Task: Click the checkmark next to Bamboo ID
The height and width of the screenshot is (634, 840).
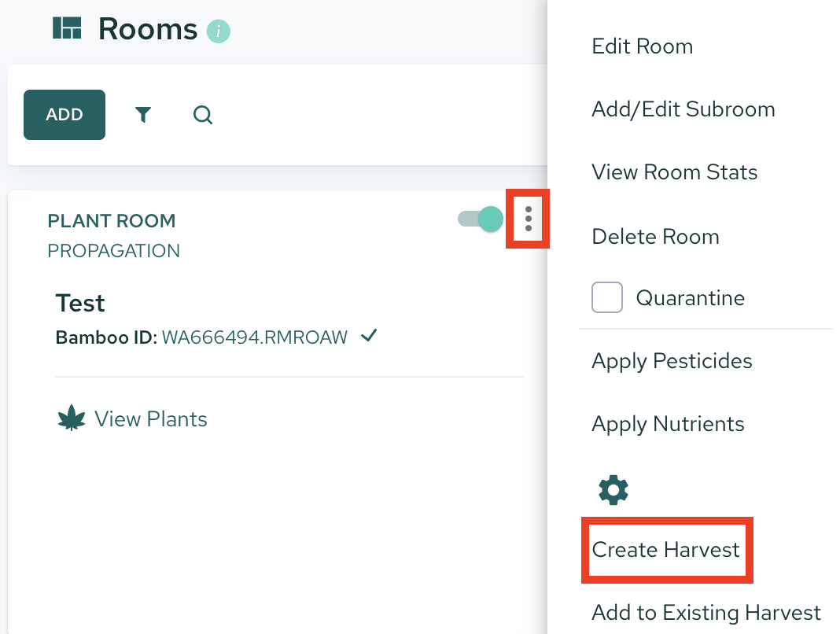Action: [369, 336]
